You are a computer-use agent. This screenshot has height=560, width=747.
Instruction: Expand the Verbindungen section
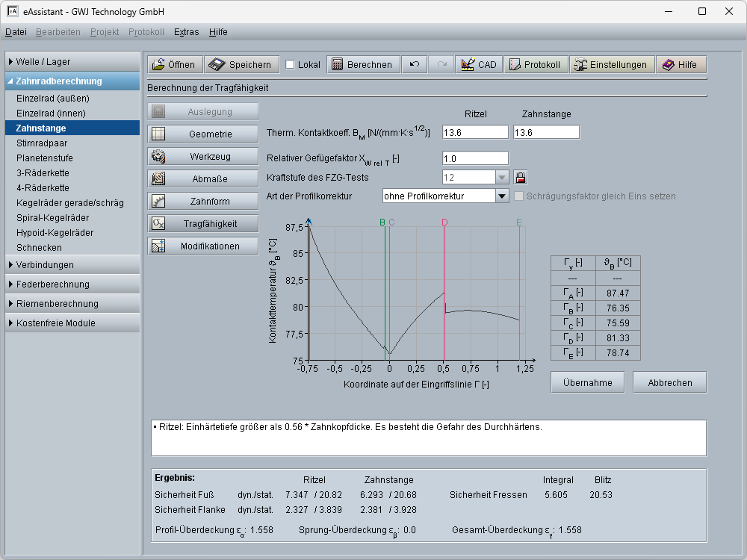[x=45, y=265]
